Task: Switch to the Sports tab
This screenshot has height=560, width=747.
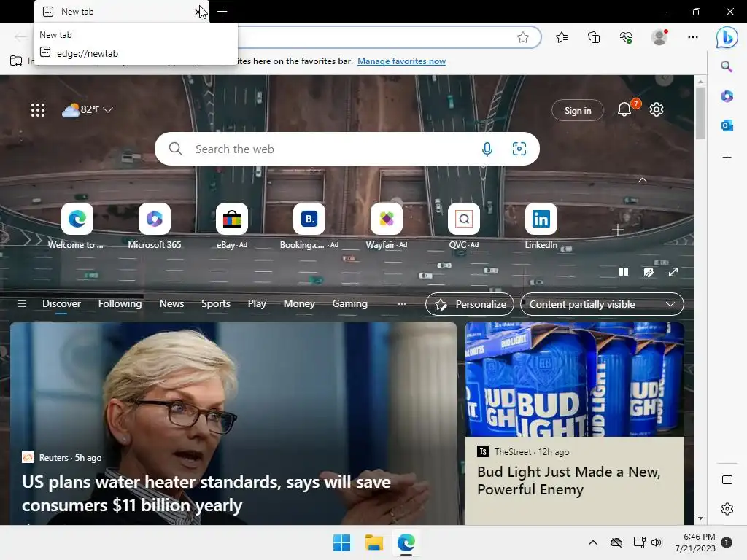Action: [216, 304]
